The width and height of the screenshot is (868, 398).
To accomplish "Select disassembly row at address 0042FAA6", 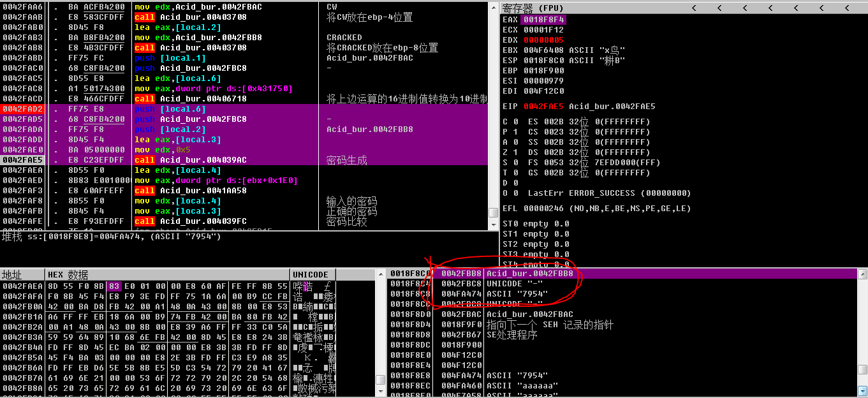I will click(x=244, y=7).
